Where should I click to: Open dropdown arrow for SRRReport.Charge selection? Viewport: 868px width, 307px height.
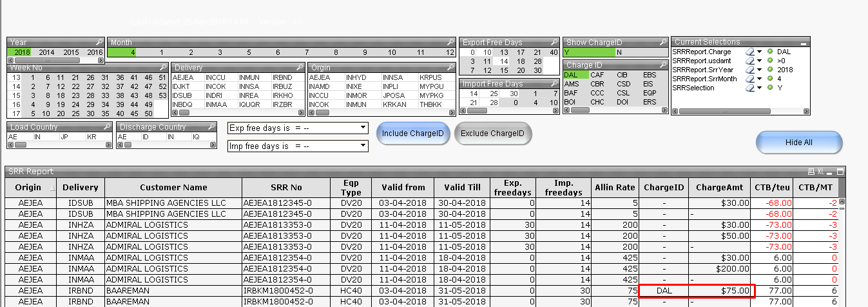[x=759, y=52]
